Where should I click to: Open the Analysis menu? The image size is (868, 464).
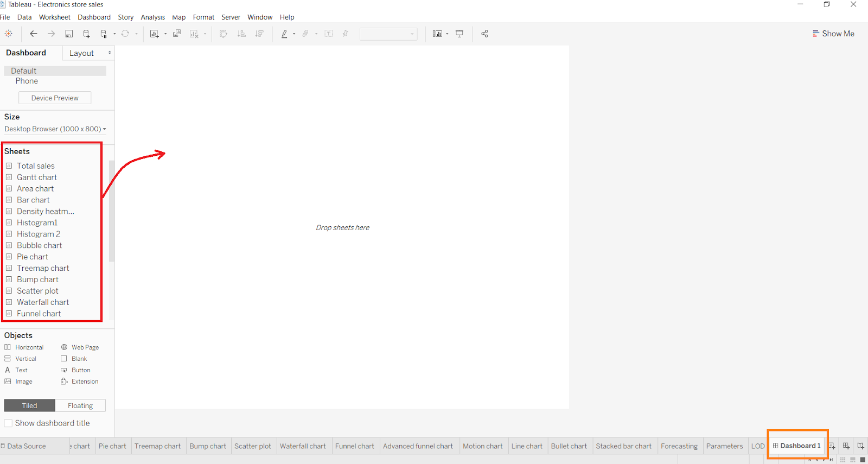[153, 17]
